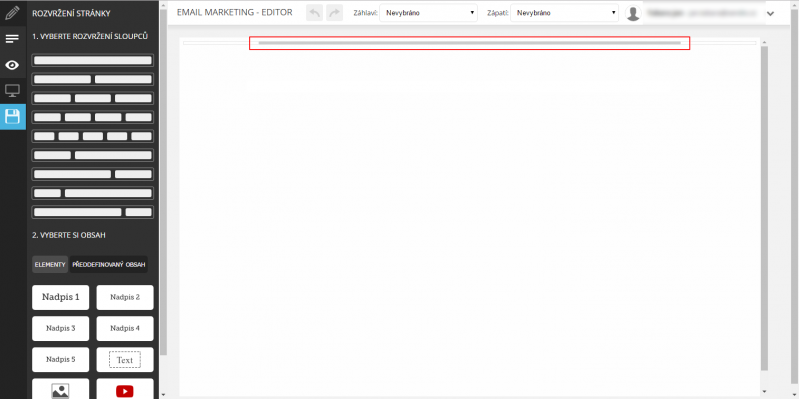The image size is (799, 399).
Task: Add the Text element
Action: (125, 360)
